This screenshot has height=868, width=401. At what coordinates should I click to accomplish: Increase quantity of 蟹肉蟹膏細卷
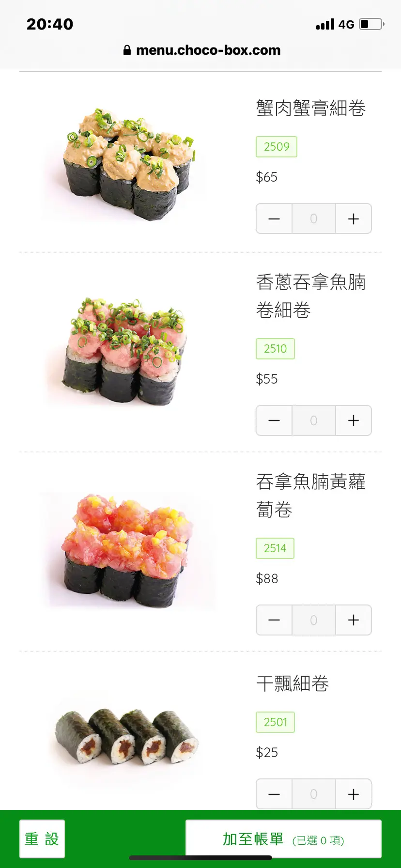pyautogui.click(x=354, y=218)
